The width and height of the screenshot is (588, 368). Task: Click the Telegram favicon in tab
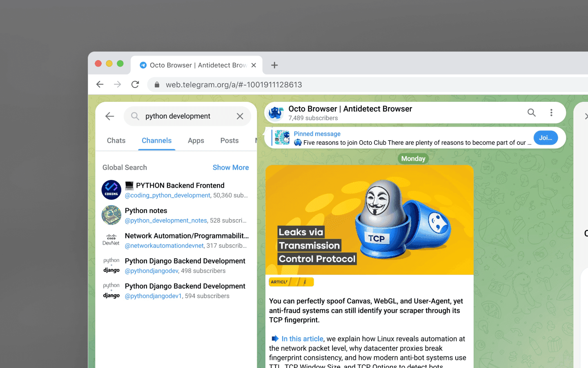143,65
